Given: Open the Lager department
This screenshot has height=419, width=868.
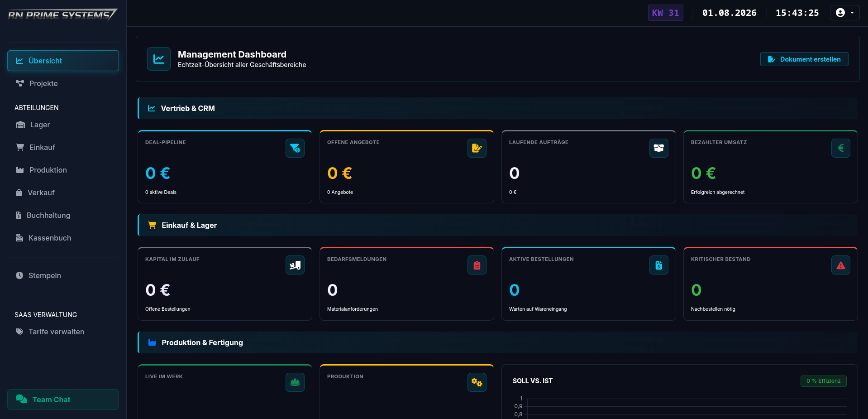Looking at the screenshot, I should 63,125.
